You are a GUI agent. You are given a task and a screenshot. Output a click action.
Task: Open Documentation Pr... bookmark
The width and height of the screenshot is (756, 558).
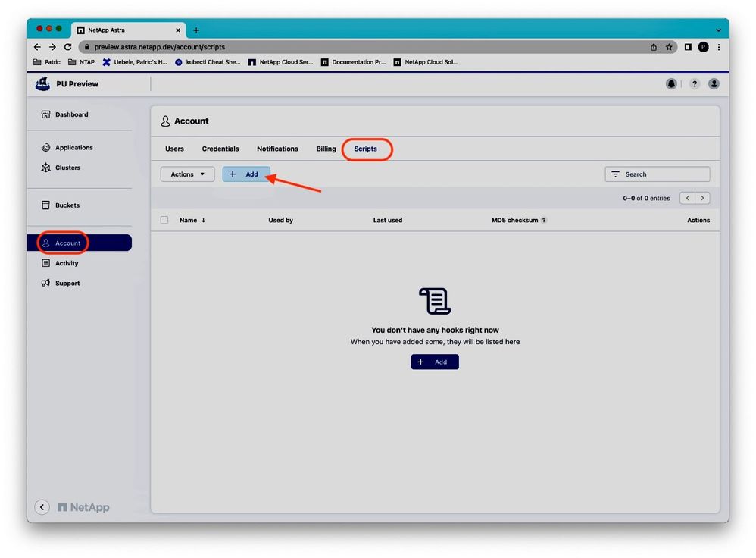click(354, 61)
